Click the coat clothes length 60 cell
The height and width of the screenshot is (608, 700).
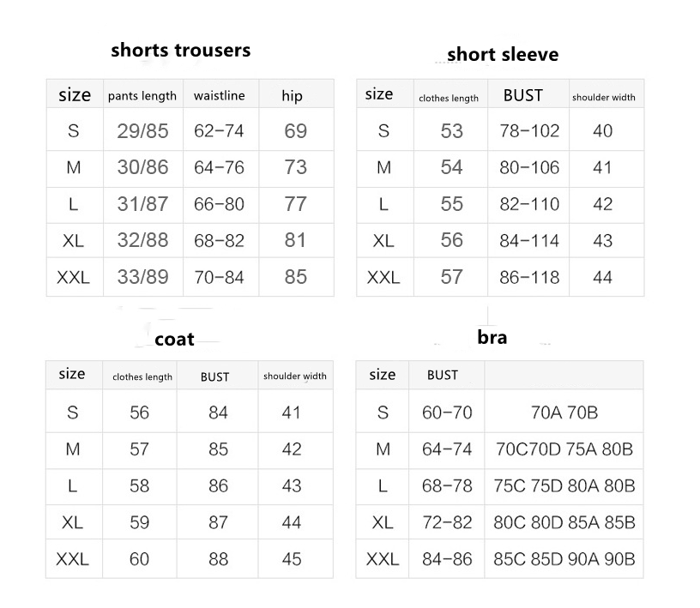[x=139, y=559]
